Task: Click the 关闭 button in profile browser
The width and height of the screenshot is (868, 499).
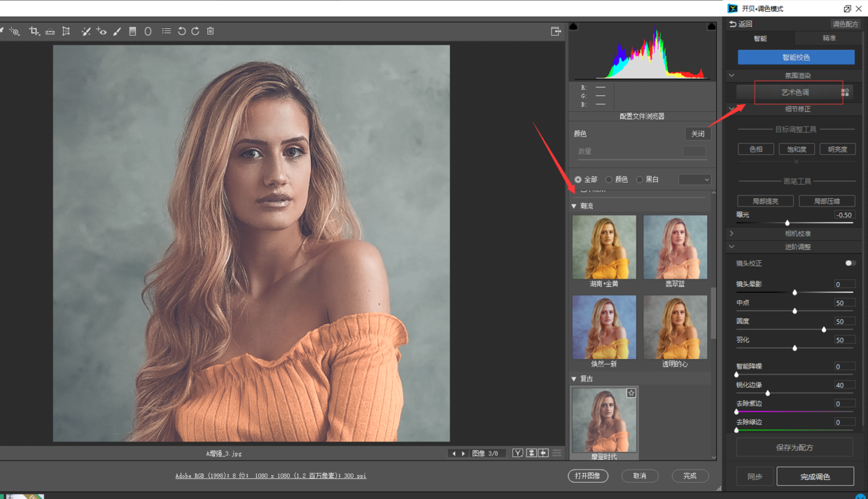Action: (x=697, y=134)
